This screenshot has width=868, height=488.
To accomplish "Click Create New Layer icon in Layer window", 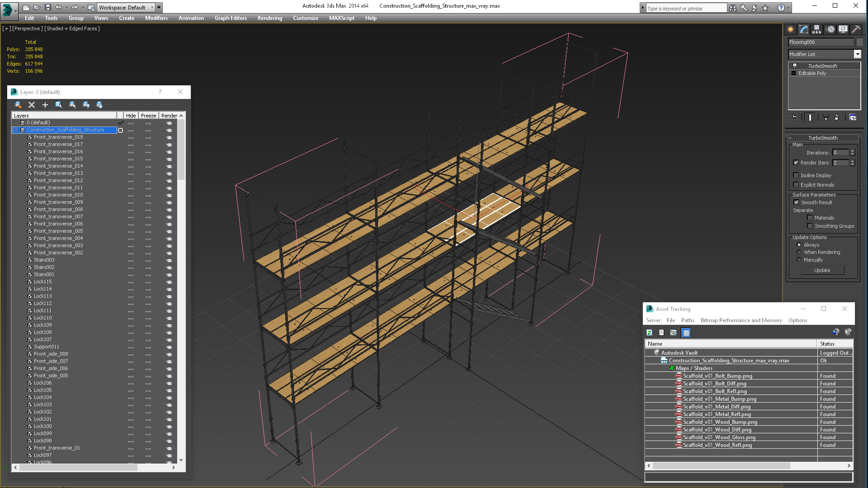I will coord(18,105).
